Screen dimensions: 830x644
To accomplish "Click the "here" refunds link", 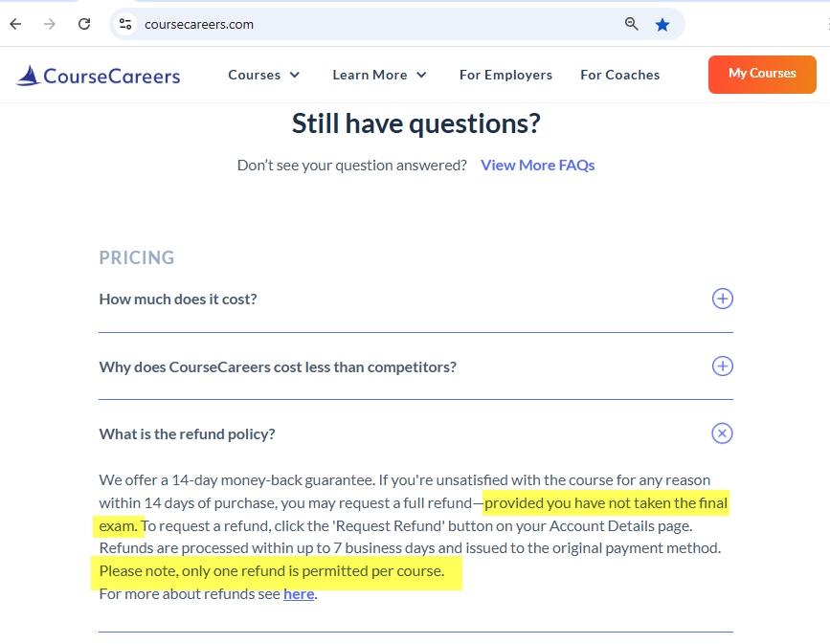I will [299, 594].
